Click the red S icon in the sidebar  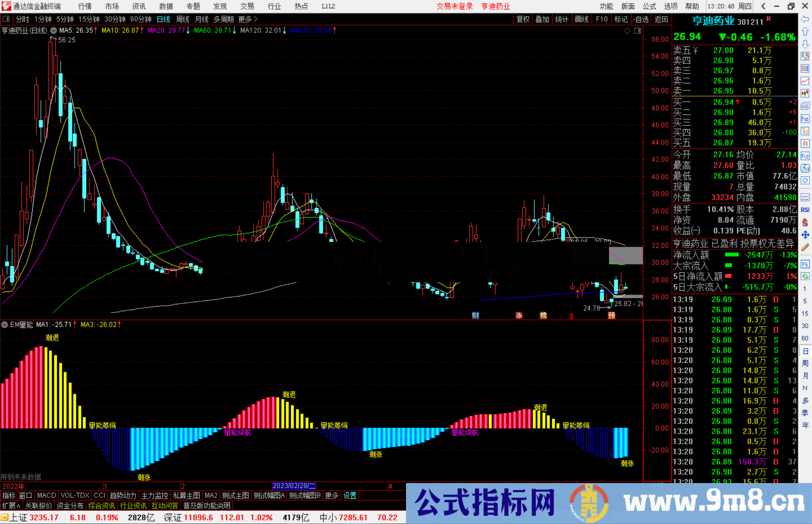(805, 222)
